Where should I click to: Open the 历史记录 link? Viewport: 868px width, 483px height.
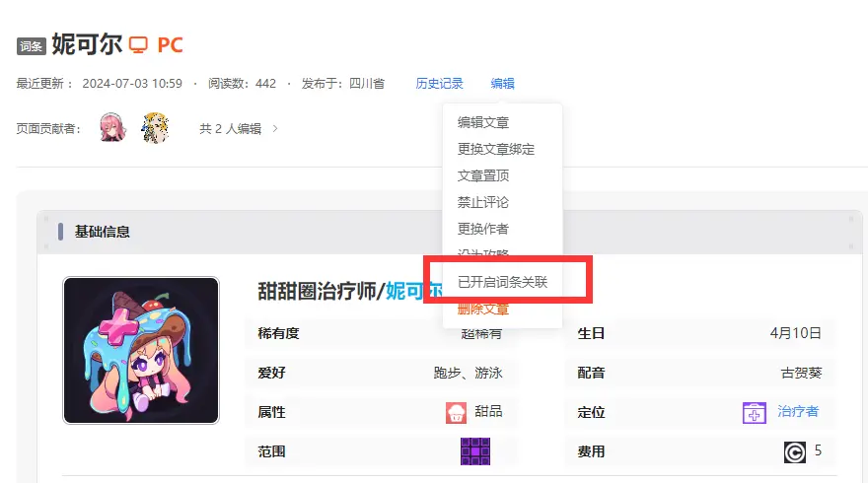tap(439, 84)
